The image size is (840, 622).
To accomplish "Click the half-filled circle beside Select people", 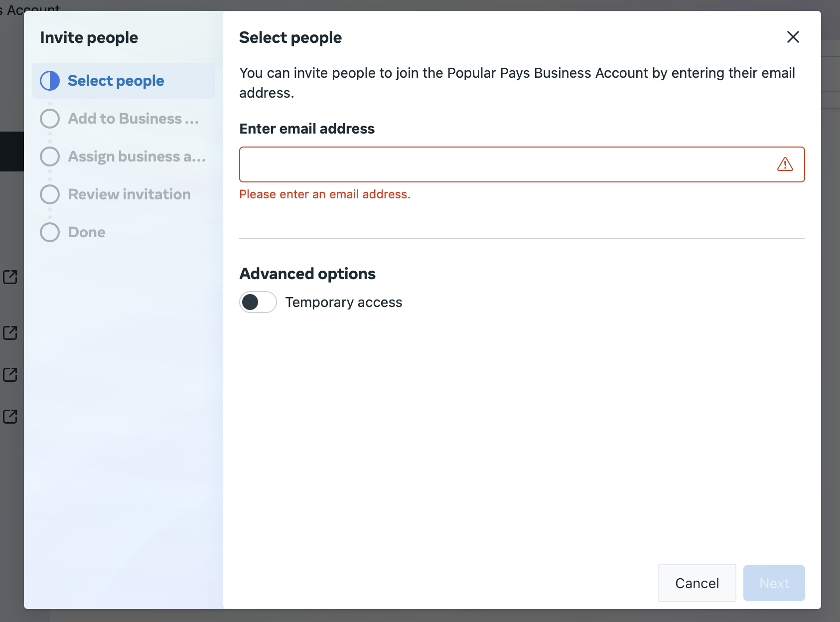I will click(50, 81).
